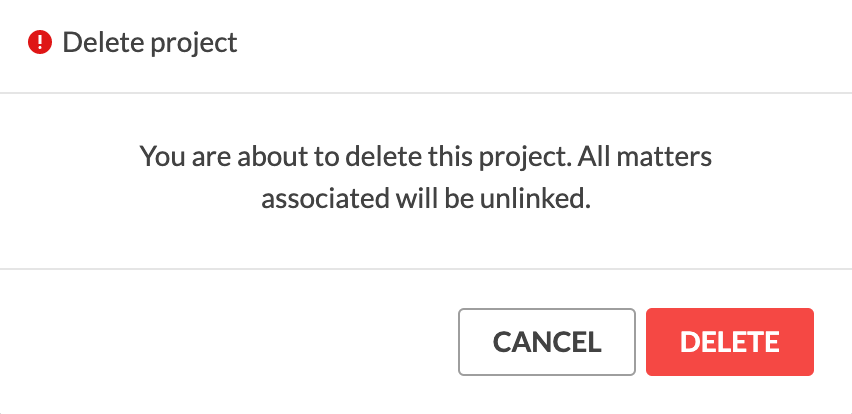
Task: Click the blank header space right of the title
Action: [543, 43]
